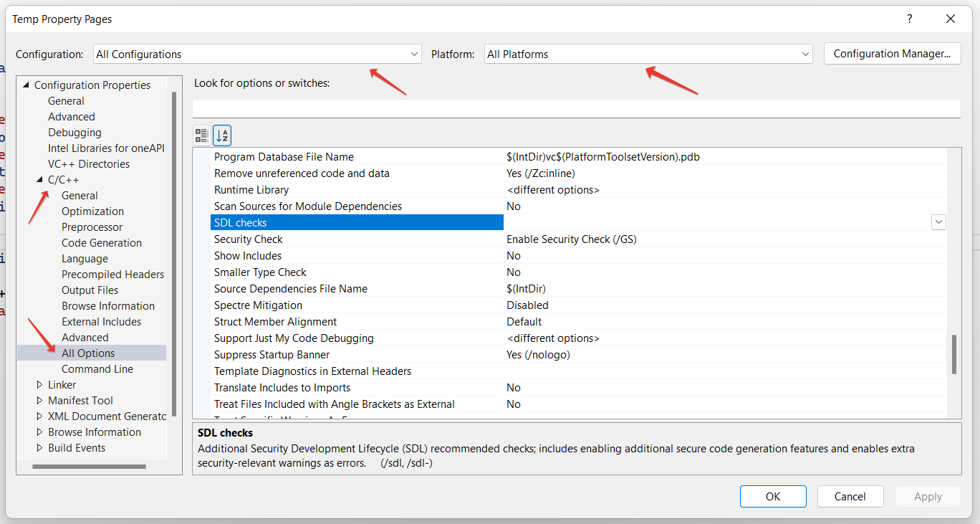This screenshot has height=524, width=980.
Task: Expand the Manifest Tool section
Action: coord(41,400)
